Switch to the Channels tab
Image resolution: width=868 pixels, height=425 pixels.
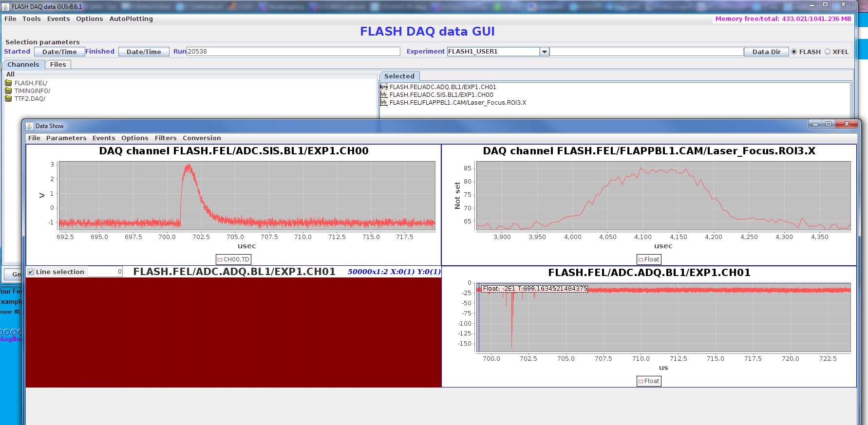click(x=23, y=64)
